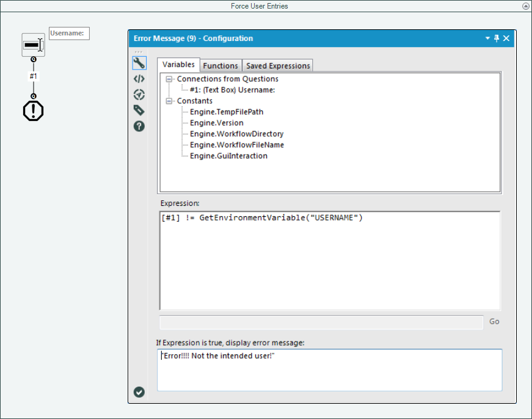Open the wrench Configuration view
Image resolution: width=532 pixels, height=419 pixels.
click(139, 63)
